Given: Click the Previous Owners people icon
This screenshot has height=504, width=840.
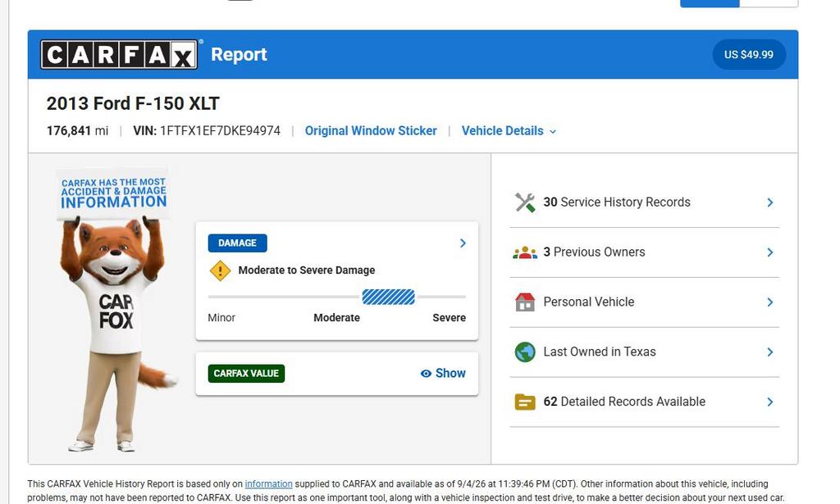Looking at the screenshot, I should (x=525, y=252).
